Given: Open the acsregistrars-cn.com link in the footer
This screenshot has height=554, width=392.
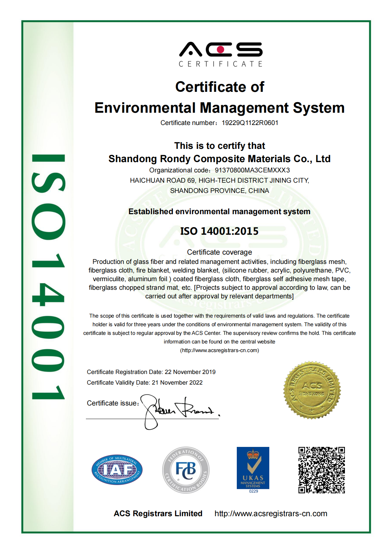Looking at the screenshot, I should point(271,514).
